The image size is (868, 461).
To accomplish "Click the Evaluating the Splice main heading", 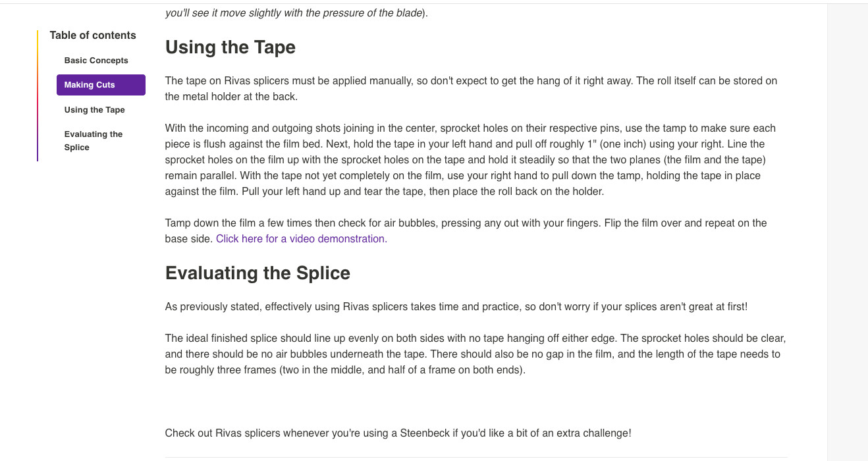I will (258, 273).
